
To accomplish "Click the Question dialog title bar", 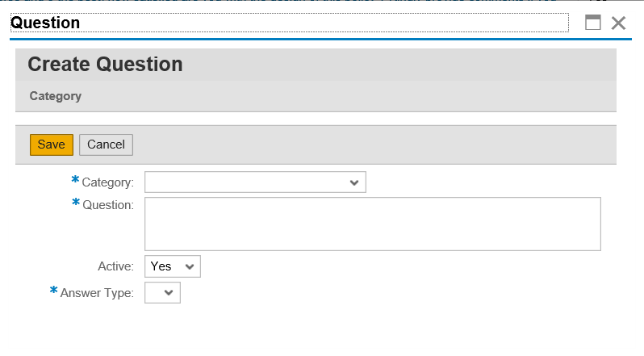I will tap(289, 23).
